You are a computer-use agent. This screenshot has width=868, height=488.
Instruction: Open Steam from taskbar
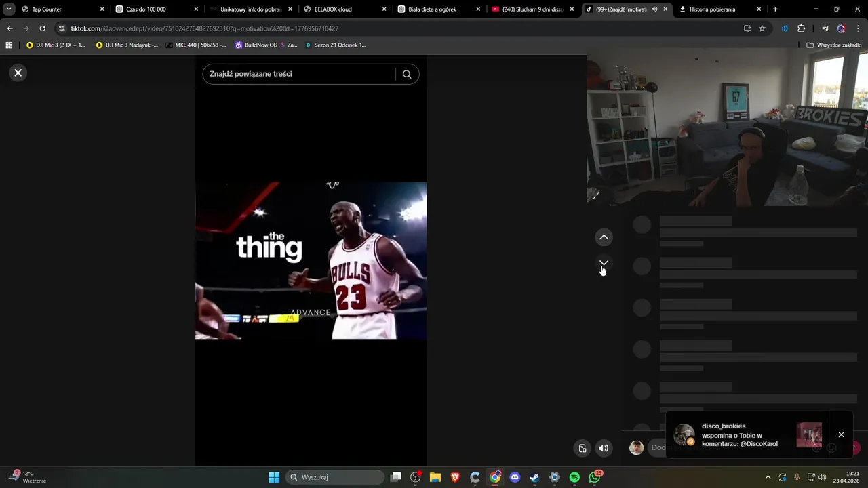tap(534, 477)
